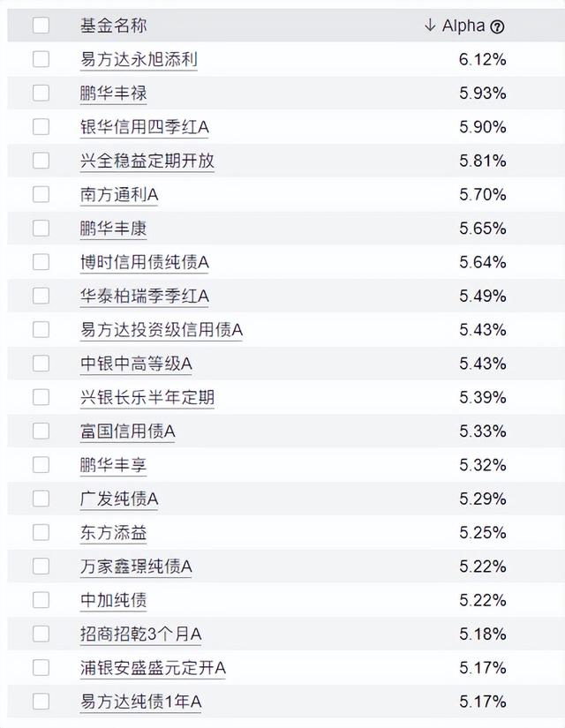Select the checkbox beside 鹏华丰禄

tap(41, 93)
